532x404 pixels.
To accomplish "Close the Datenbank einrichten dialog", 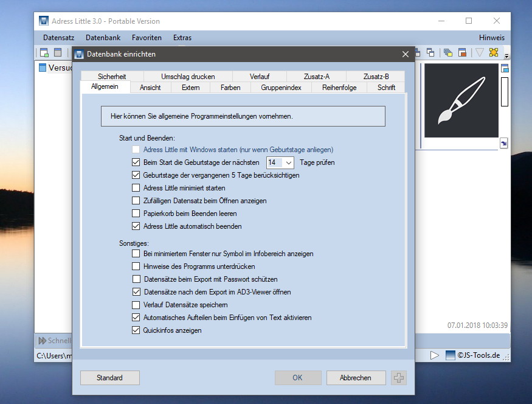I will (406, 54).
